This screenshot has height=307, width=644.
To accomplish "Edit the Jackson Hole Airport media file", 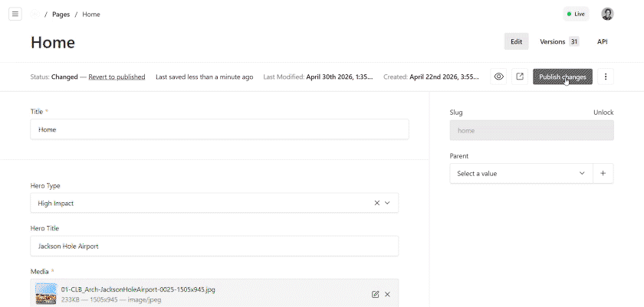I will coord(375,294).
